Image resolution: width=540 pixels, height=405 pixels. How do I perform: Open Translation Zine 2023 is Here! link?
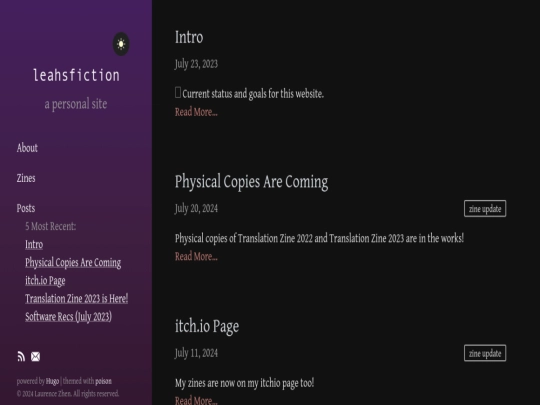coord(76,299)
